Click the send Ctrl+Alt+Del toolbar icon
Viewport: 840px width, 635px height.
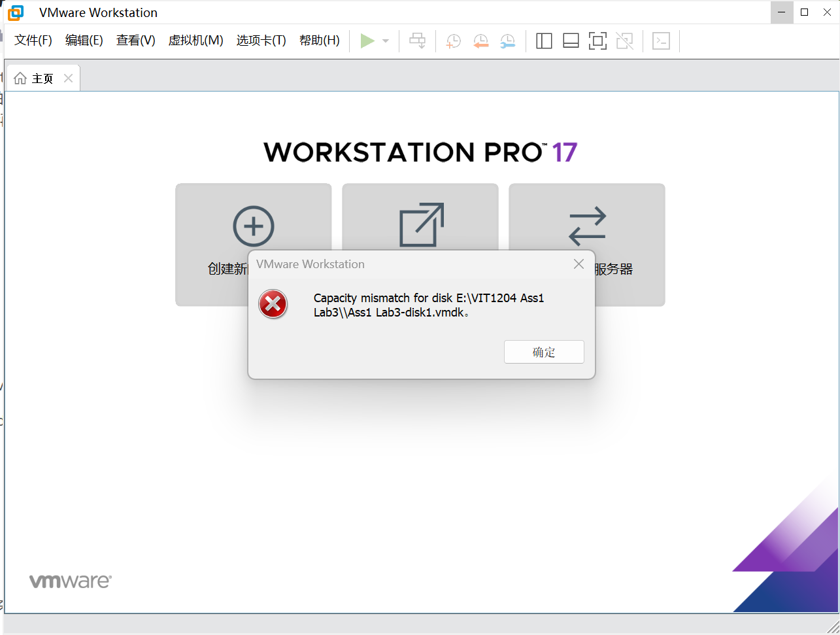417,41
